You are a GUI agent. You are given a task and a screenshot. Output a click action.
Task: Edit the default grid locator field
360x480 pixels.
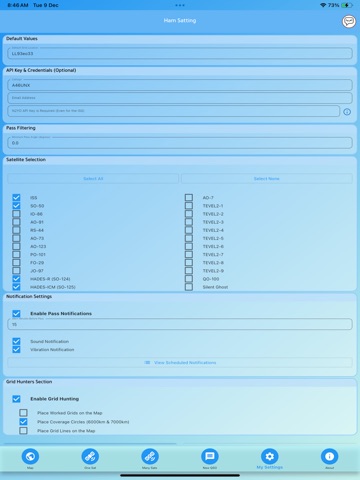pos(180,53)
